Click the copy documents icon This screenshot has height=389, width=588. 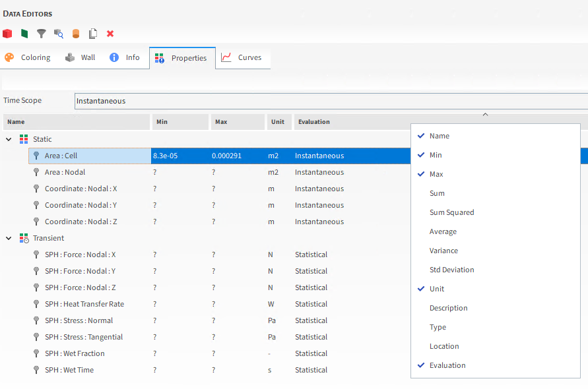(93, 34)
